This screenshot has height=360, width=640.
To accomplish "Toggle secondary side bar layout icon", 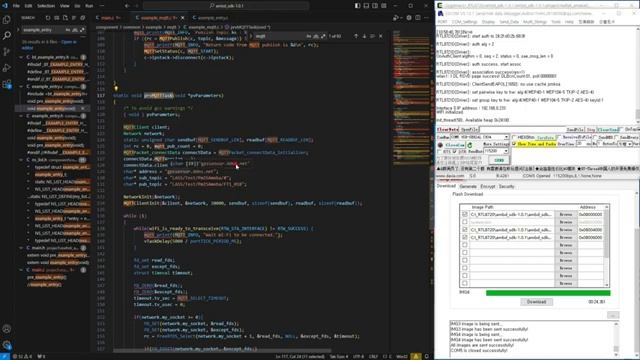I will click(x=375, y=6).
